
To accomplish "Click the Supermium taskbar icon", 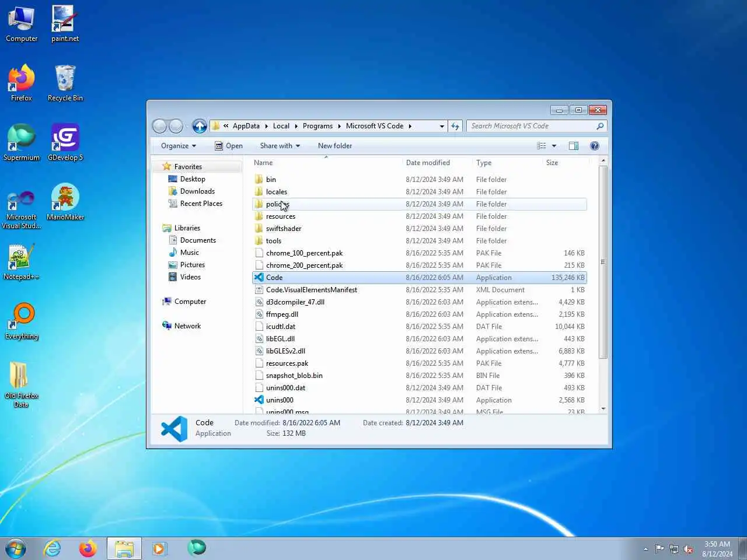I will coord(196,547).
